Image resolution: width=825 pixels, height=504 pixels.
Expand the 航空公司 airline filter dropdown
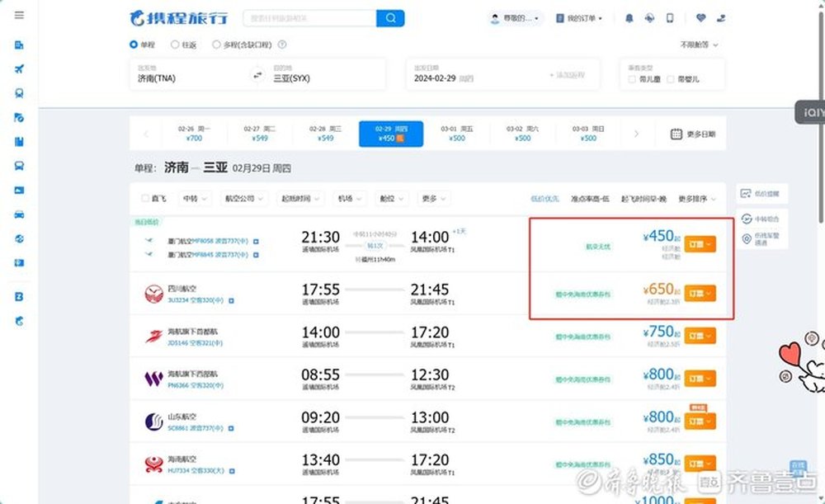point(243,198)
